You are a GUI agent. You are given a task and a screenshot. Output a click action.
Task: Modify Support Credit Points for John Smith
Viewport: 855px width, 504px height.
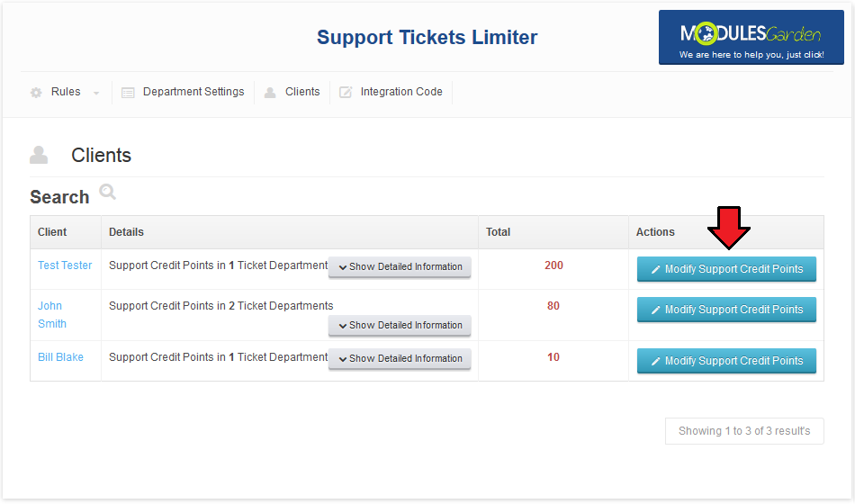pyautogui.click(x=726, y=310)
